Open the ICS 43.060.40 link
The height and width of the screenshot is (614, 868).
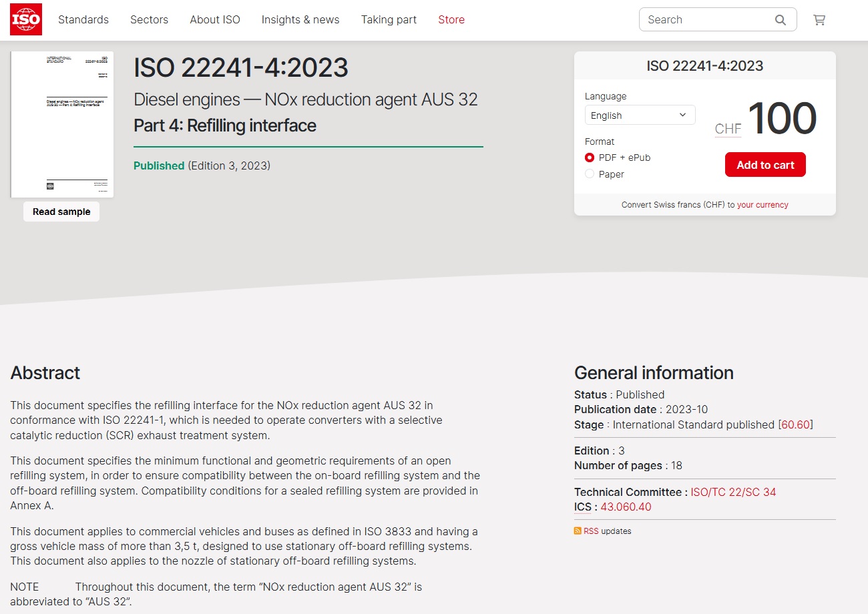click(x=626, y=507)
